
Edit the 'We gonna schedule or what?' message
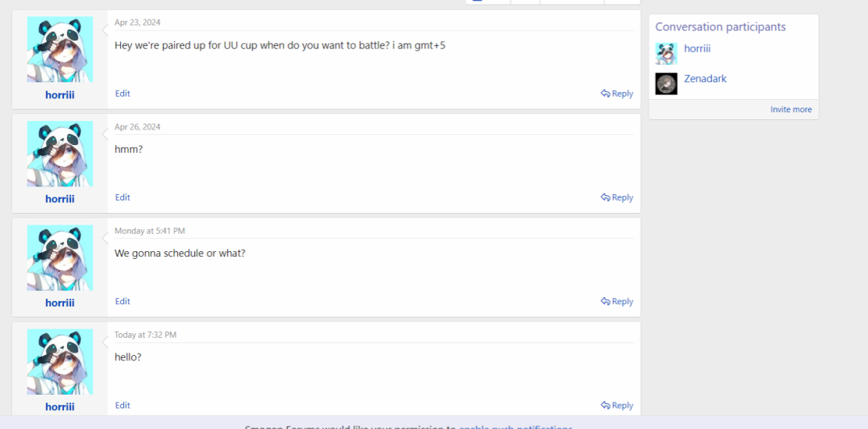click(x=122, y=301)
